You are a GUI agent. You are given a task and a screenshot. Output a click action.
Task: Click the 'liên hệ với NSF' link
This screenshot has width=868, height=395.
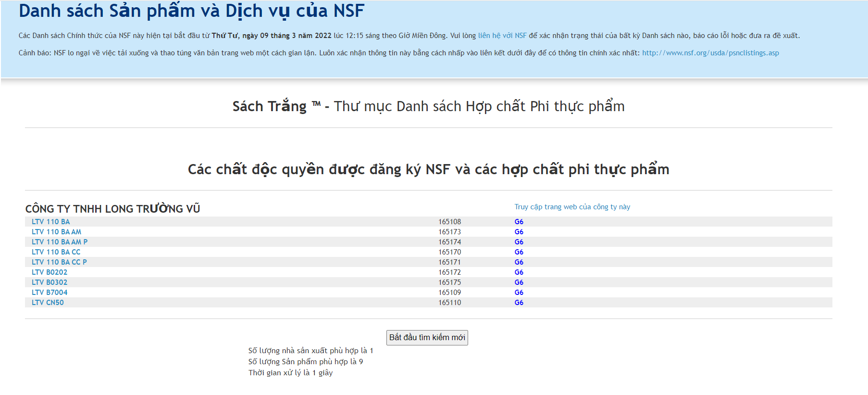pyautogui.click(x=502, y=36)
